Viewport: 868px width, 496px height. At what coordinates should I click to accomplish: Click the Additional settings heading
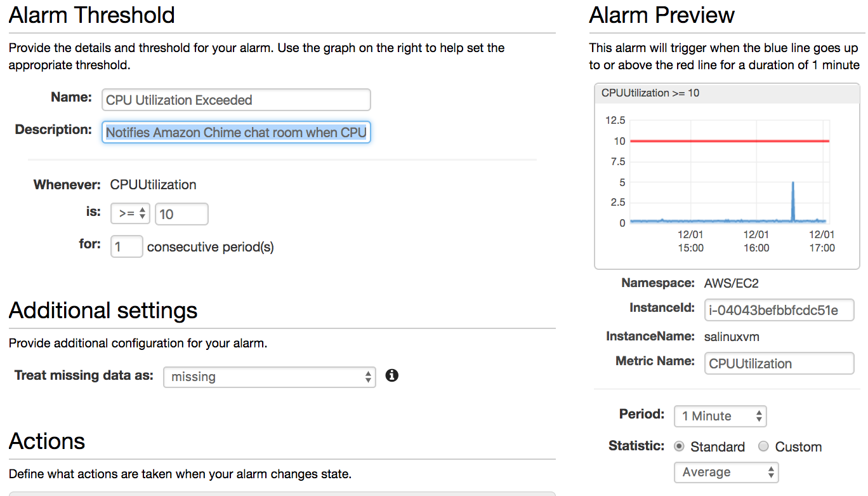103,310
